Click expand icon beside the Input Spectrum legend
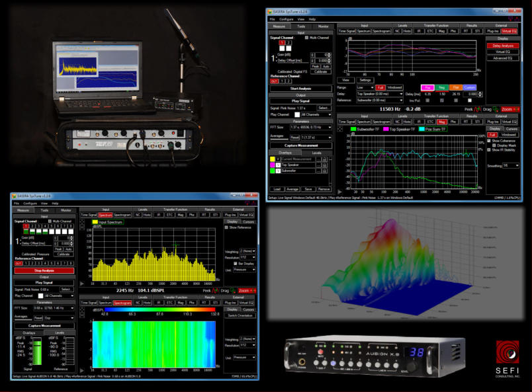This screenshot has width=532, height=392. (x=82, y=221)
